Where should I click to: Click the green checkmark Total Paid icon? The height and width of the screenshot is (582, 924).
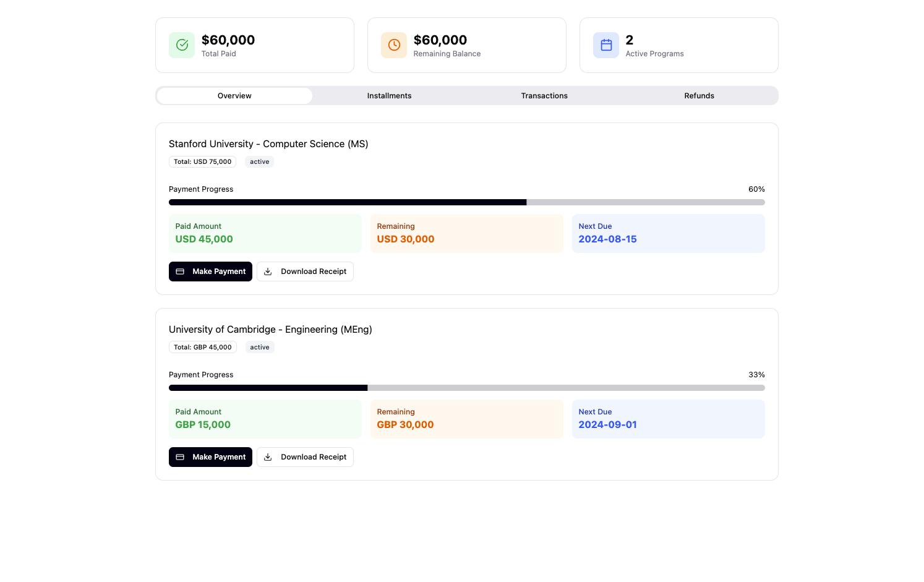click(182, 45)
